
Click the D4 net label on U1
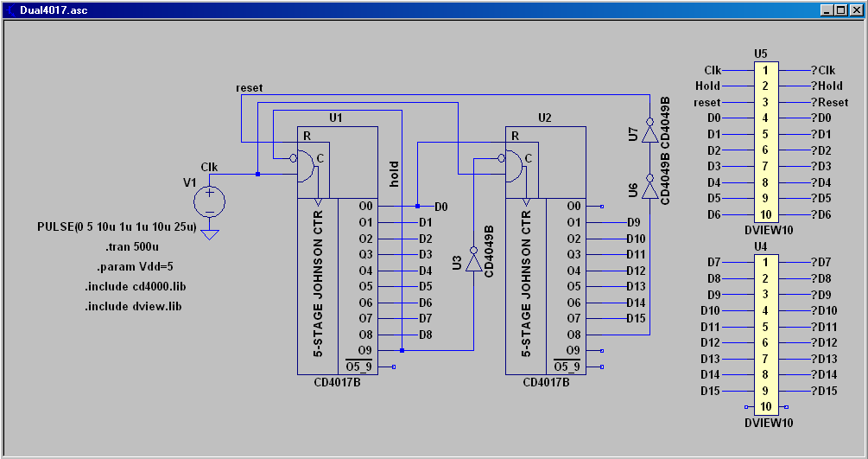(x=425, y=271)
